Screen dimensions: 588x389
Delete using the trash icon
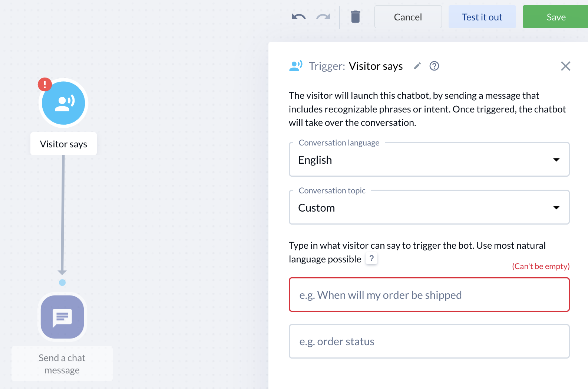(356, 17)
